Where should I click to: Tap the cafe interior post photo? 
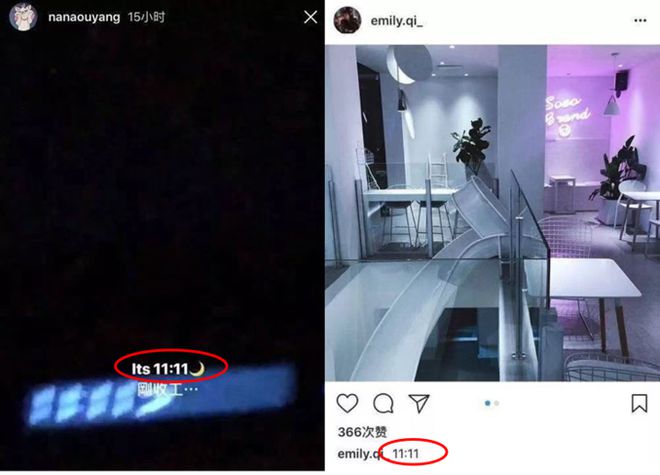tap(492, 213)
